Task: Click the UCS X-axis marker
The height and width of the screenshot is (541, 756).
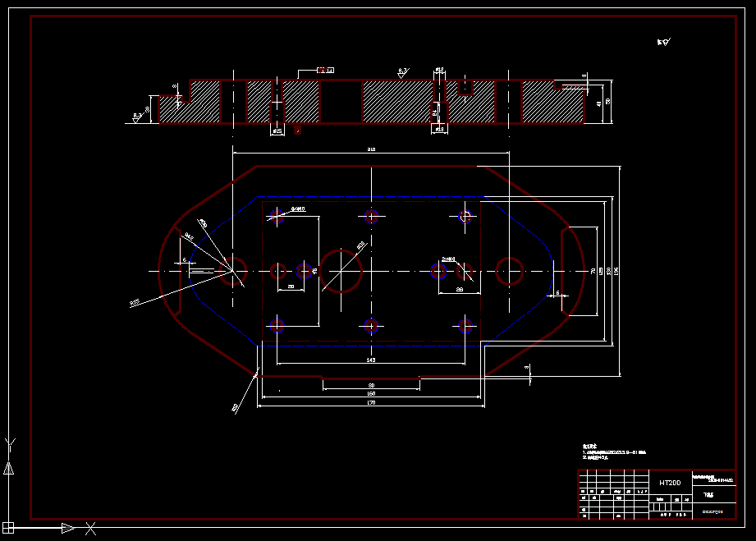Action: tap(90, 529)
